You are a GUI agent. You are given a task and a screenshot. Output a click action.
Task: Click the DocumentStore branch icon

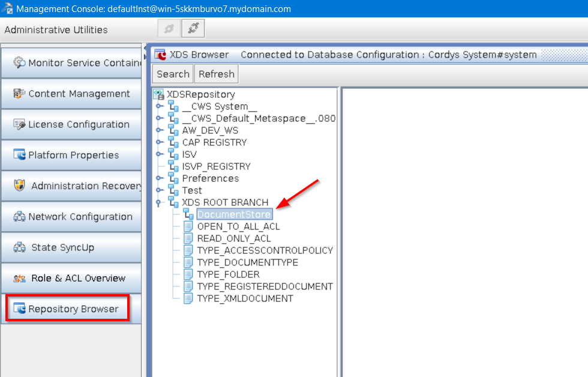[x=188, y=214]
